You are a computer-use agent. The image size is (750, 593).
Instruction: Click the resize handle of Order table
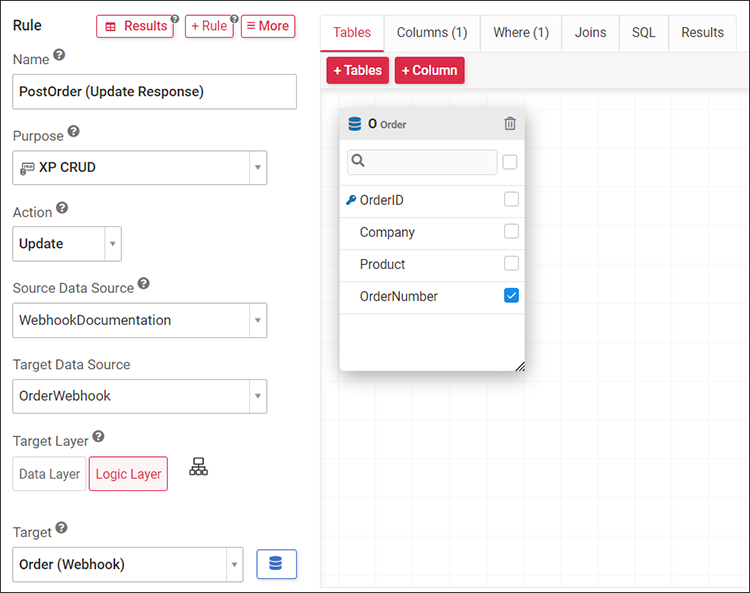[x=519, y=366]
